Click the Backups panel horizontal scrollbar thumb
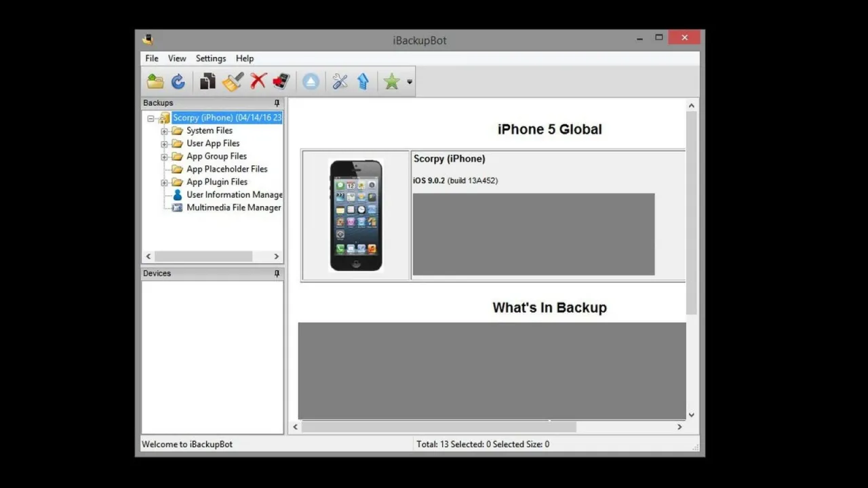The height and width of the screenshot is (488, 868). 203,256
